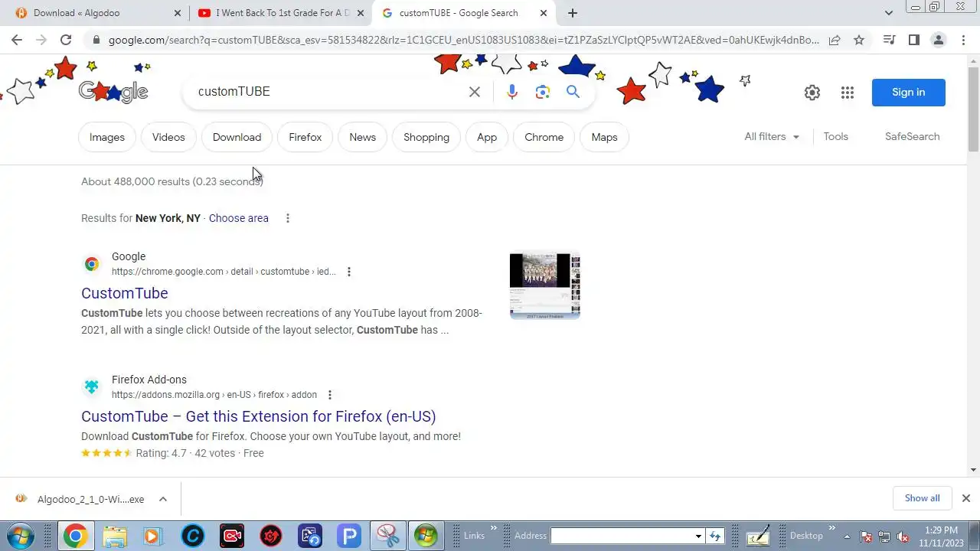The height and width of the screenshot is (551, 980).
Task: Filter results by Images
Action: click(107, 137)
